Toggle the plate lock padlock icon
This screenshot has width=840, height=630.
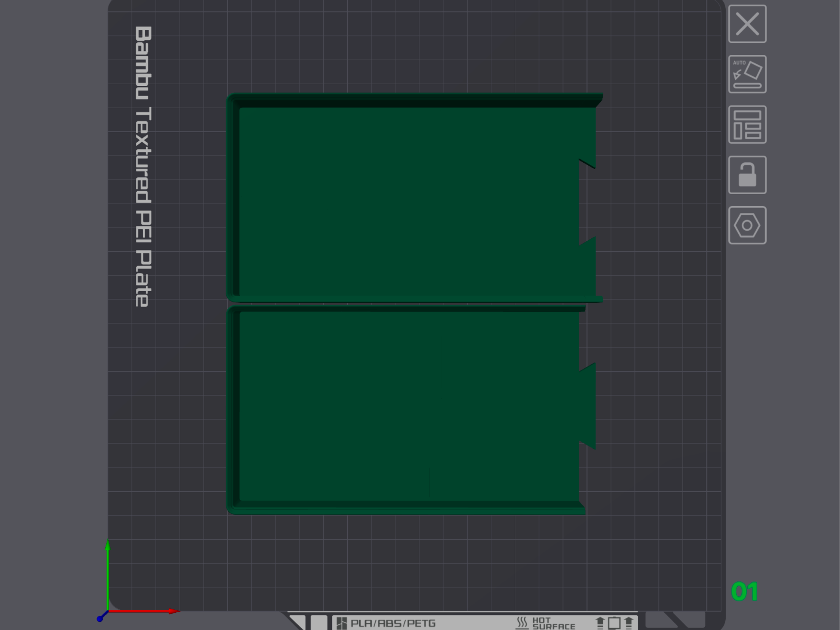coord(747,175)
